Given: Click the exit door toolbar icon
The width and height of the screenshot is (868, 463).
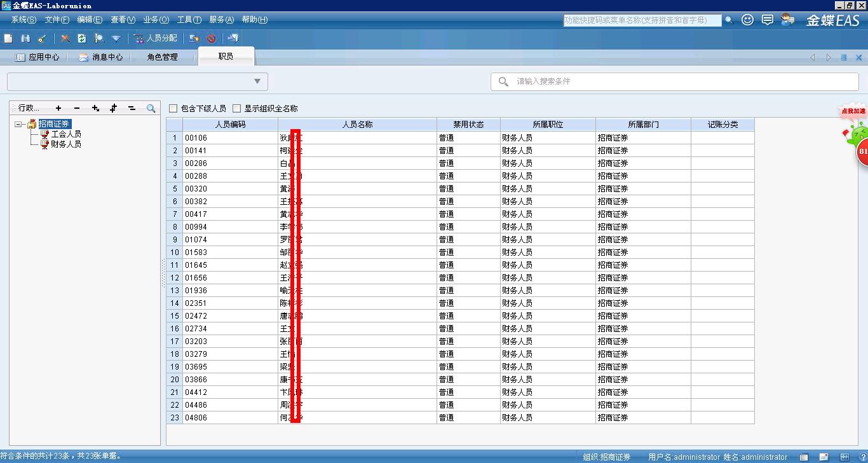Looking at the screenshot, I should [x=233, y=38].
